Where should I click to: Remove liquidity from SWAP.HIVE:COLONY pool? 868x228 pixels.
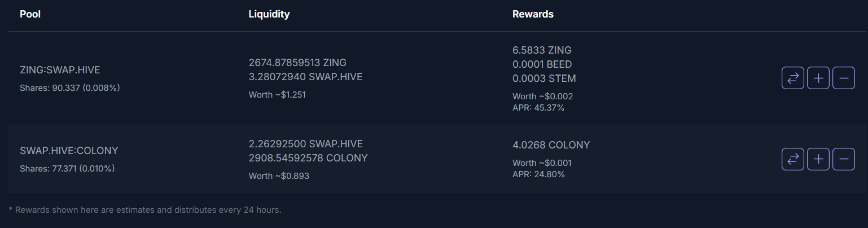tap(844, 159)
